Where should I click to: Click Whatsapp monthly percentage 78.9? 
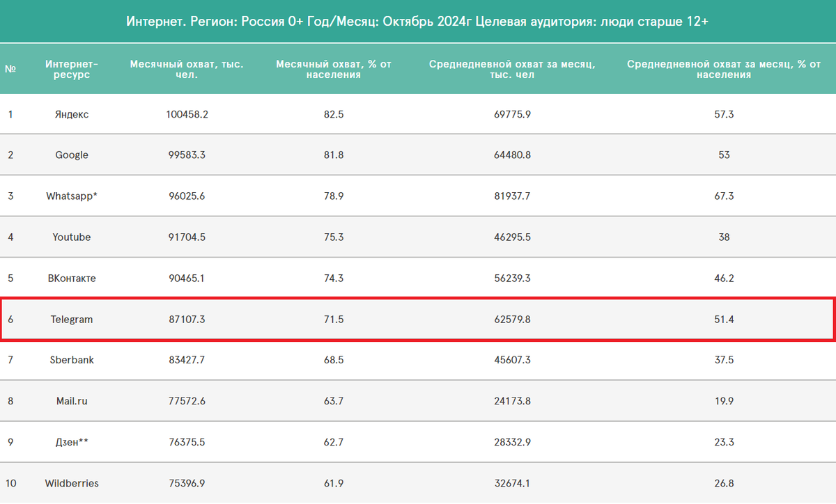coord(334,196)
